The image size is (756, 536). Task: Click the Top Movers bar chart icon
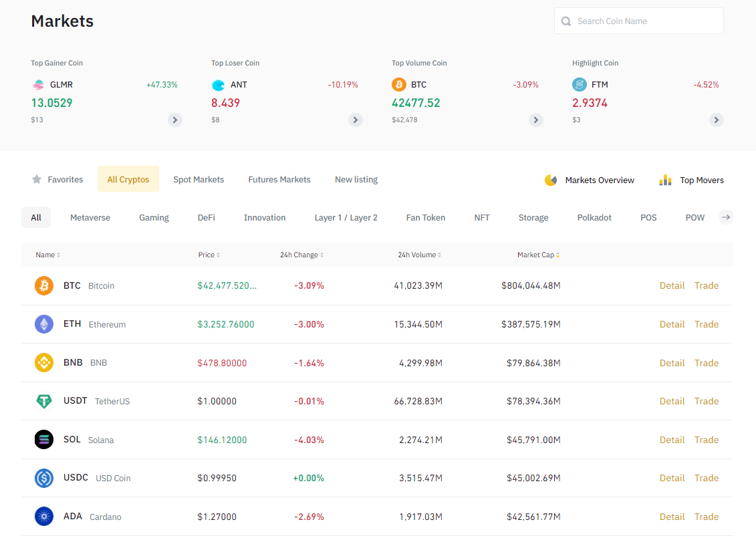[665, 180]
